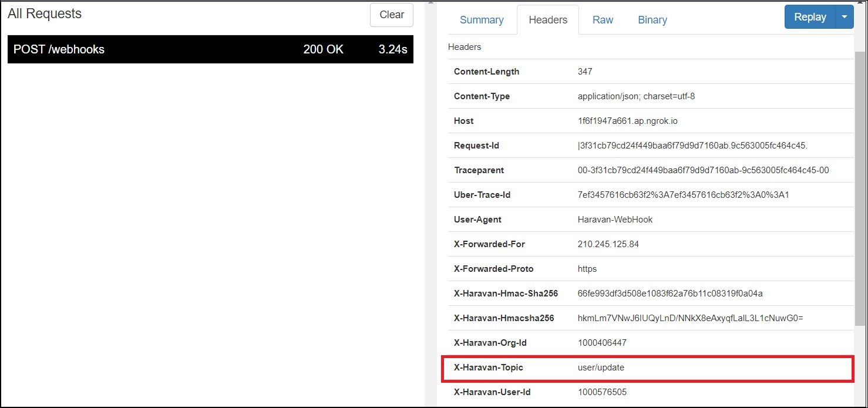Viewport: 868px width, 408px height.
Task: Select the Content-Length header label
Action: pos(486,71)
